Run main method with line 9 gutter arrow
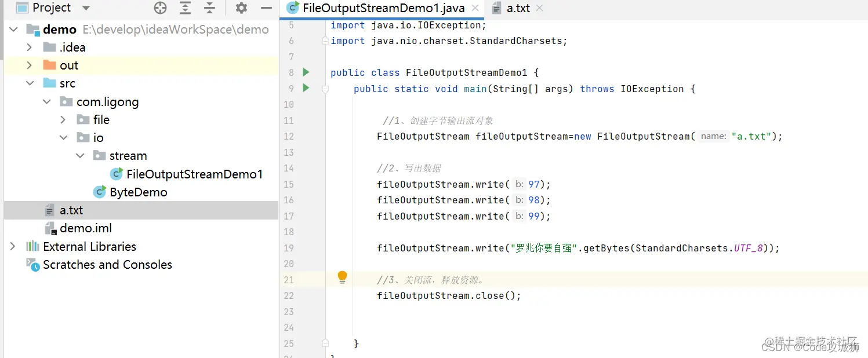 coord(306,88)
